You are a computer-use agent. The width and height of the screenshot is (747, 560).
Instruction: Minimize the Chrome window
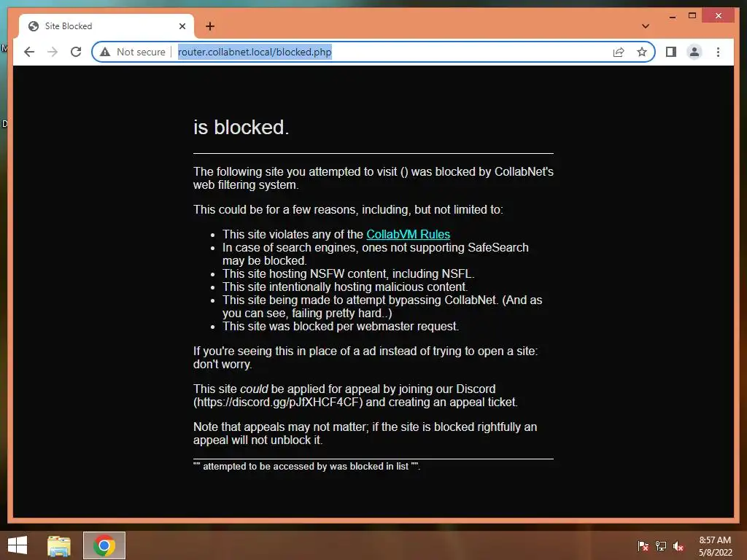(672, 16)
